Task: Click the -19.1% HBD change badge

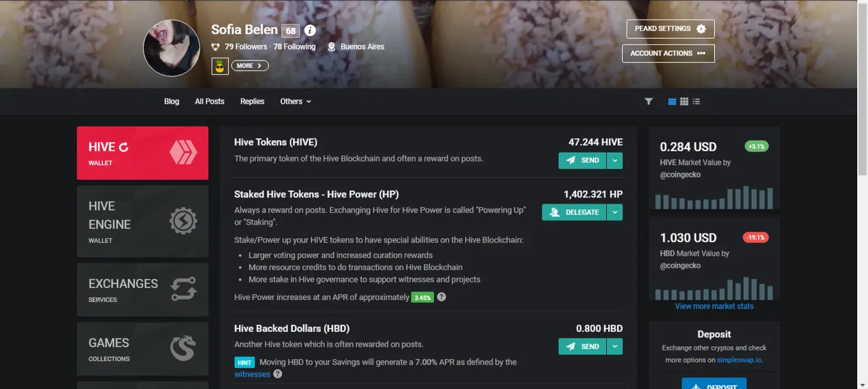Action: click(755, 238)
